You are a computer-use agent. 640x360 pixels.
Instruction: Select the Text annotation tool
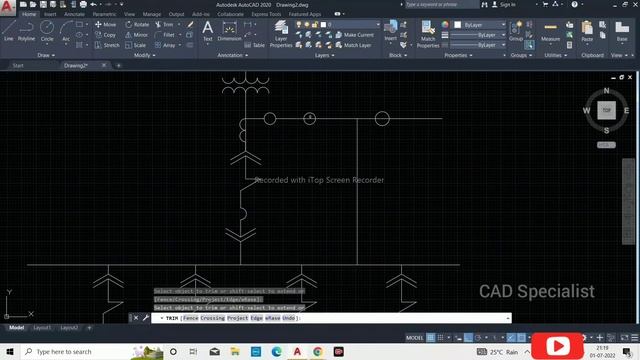(x=207, y=31)
